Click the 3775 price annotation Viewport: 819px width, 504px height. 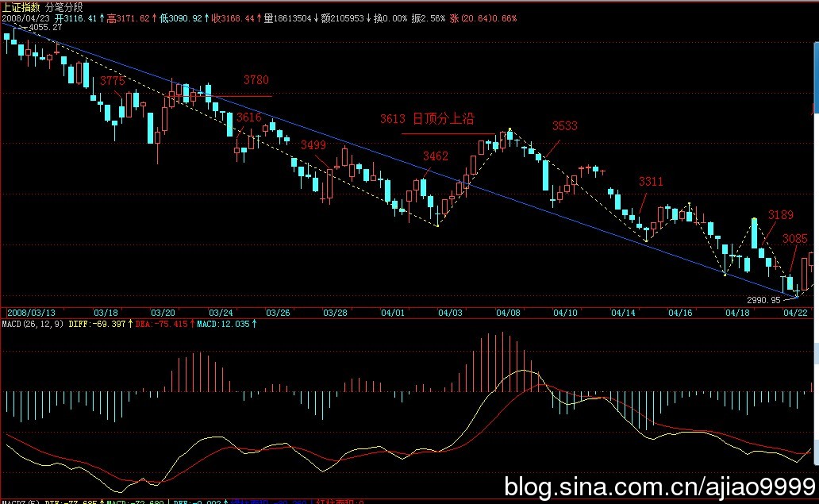(113, 81)
